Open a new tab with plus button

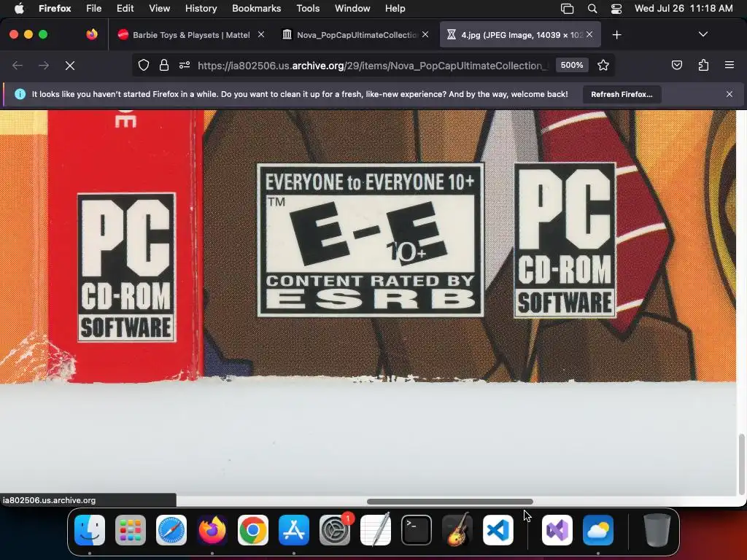click(x=616, y=35)
